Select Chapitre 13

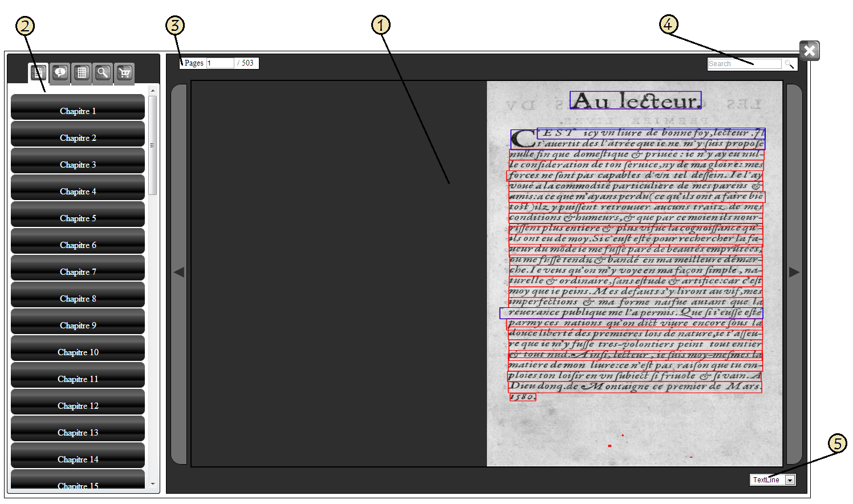pyautogui.click(x=78, y=429)
